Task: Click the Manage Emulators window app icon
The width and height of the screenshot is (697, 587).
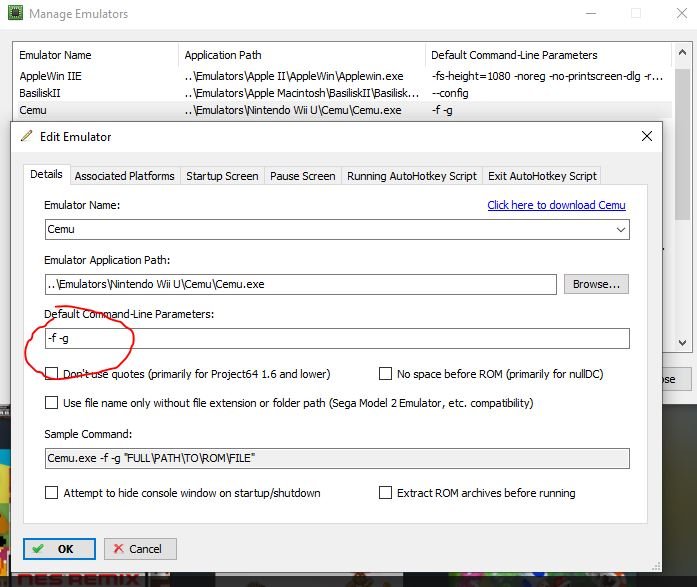Action: (x=16, y=12)
